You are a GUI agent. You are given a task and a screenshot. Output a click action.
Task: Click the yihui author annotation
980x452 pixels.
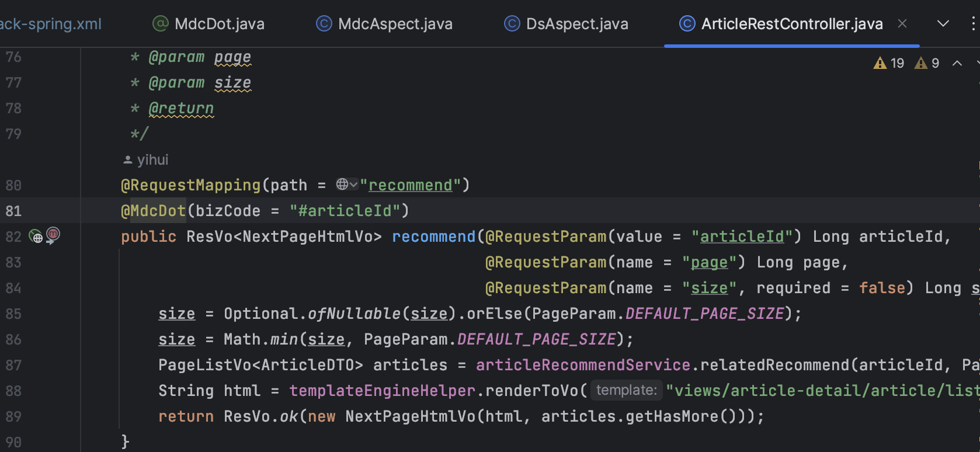coord(146,160)
